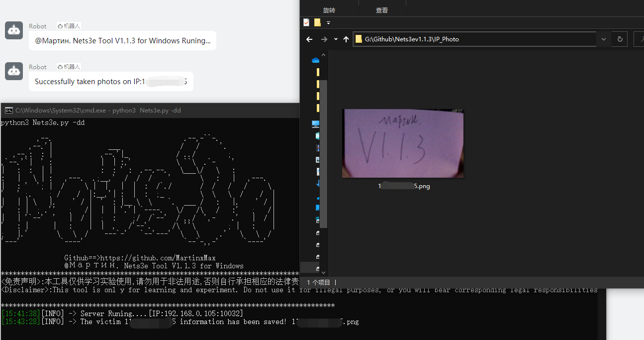Click the folder icon inside the address bar

pos(359,39)
